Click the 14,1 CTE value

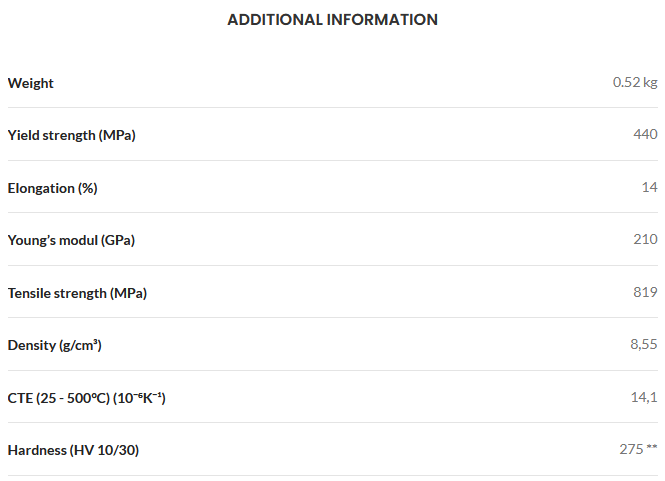point(644,397)
